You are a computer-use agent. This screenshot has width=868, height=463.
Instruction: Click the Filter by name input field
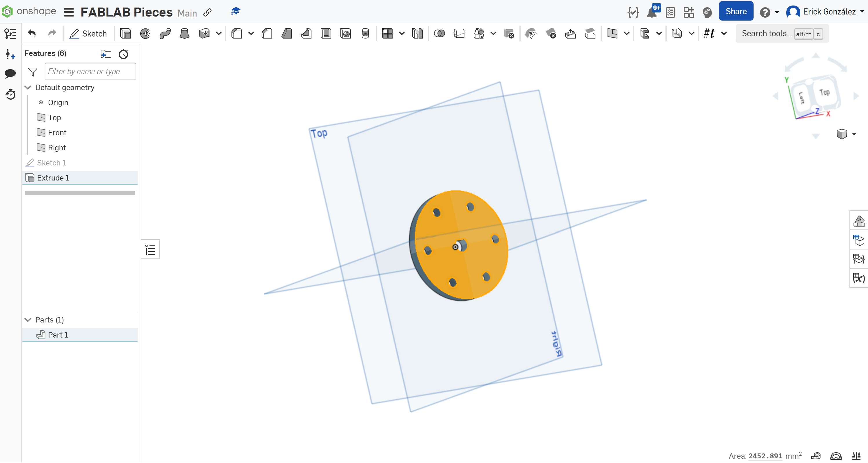click(x=90, y=72)
